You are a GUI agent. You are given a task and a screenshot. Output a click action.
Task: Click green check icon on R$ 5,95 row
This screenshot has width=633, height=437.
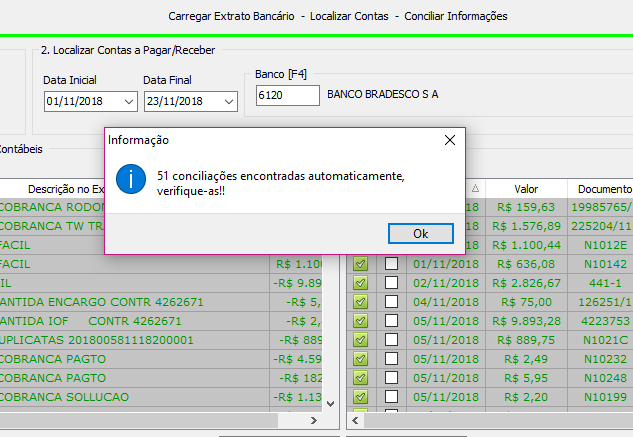click(361, 378)
